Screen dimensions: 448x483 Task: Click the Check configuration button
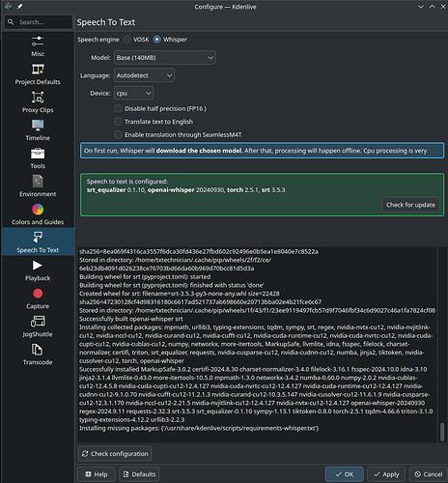click(115, 454)
